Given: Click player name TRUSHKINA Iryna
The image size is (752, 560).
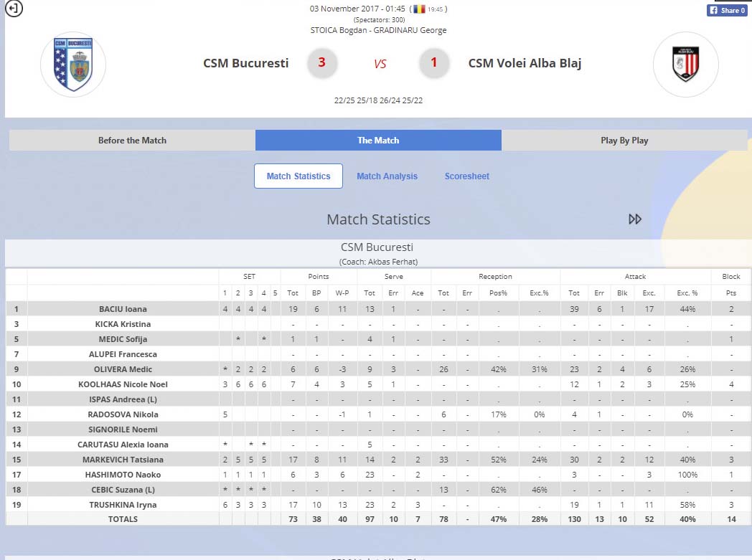Looking at the screenshot, I should pos(123,505).
